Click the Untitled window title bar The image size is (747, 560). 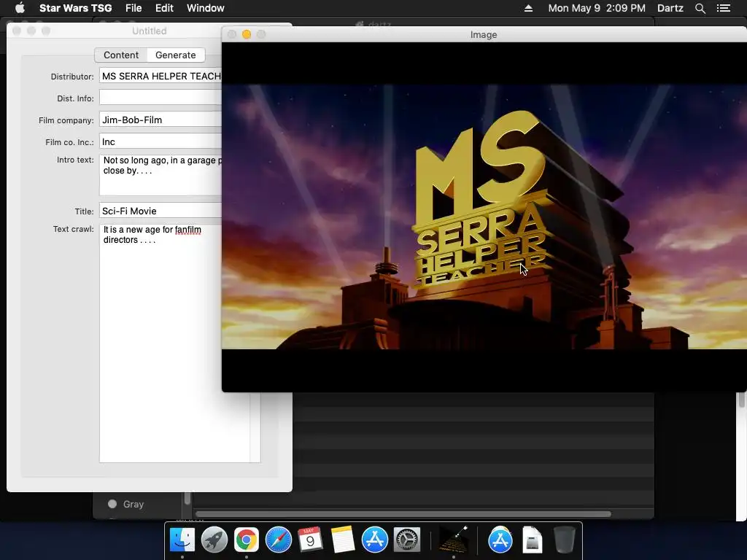click(149, 31)
